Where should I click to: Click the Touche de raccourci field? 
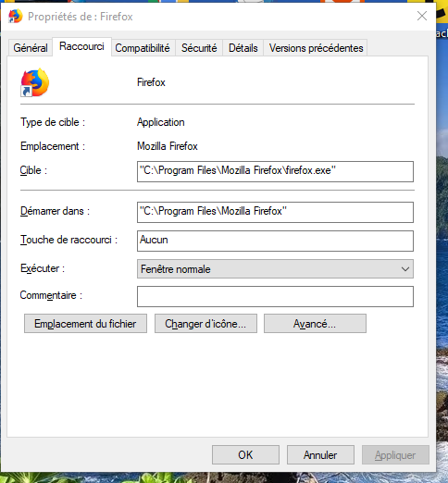click(275, 241)
